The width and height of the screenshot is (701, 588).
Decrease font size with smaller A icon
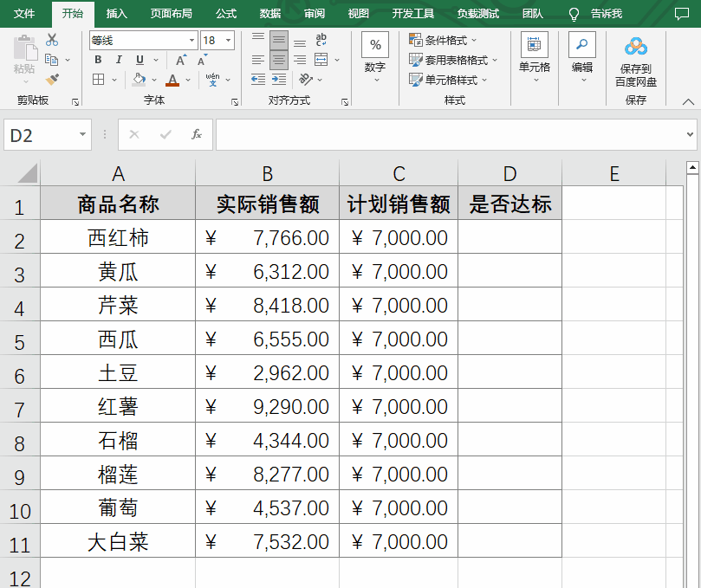(x=203, y=60)
